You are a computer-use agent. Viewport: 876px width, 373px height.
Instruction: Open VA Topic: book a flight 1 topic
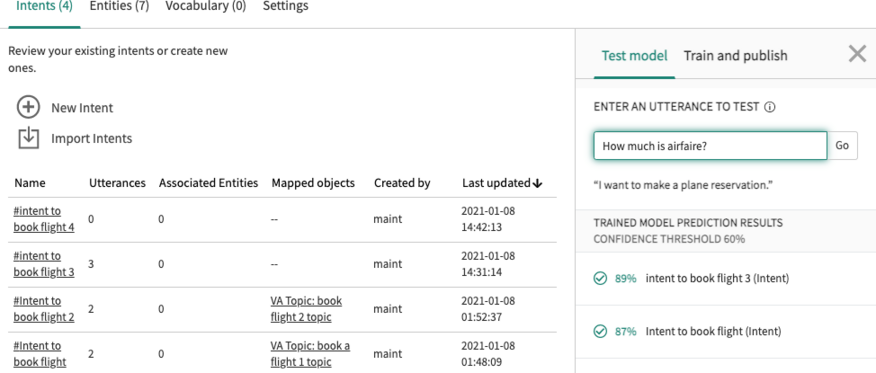(x=310, y=354)
